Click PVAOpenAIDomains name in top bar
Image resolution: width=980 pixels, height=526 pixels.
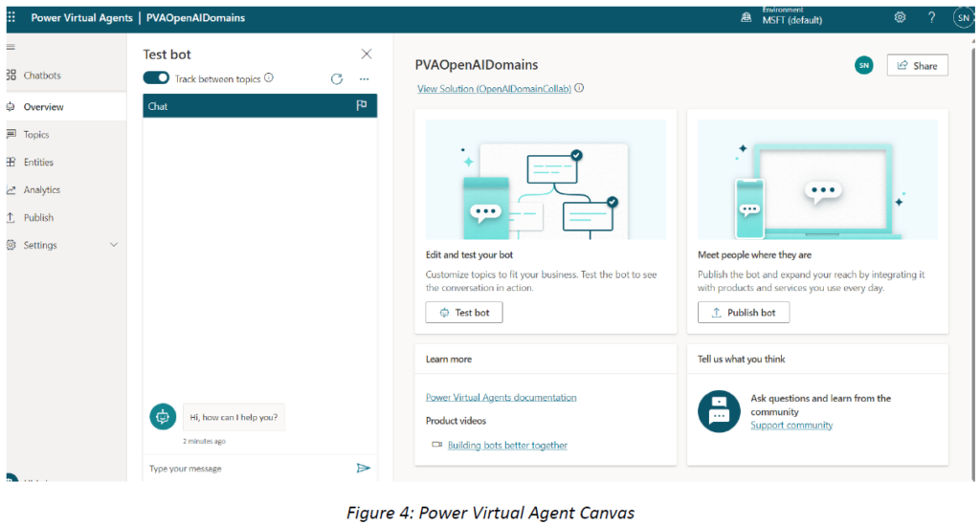click(x=195, y=17)
